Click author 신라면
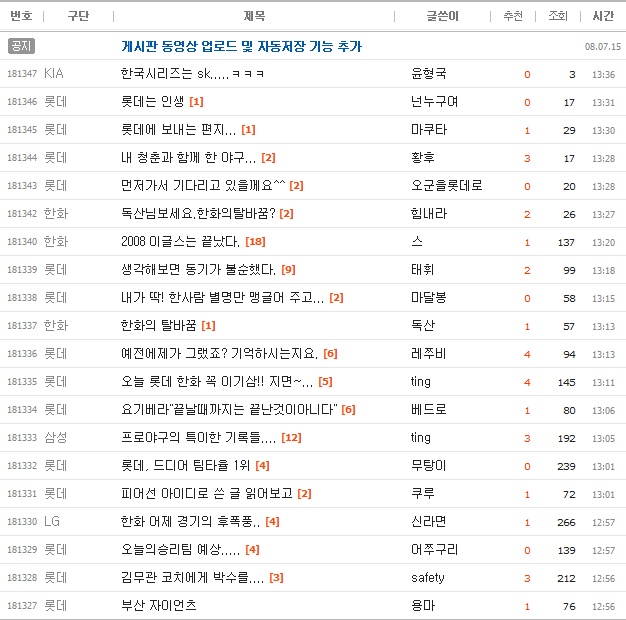Screen dimensions: 626x620 429,521
